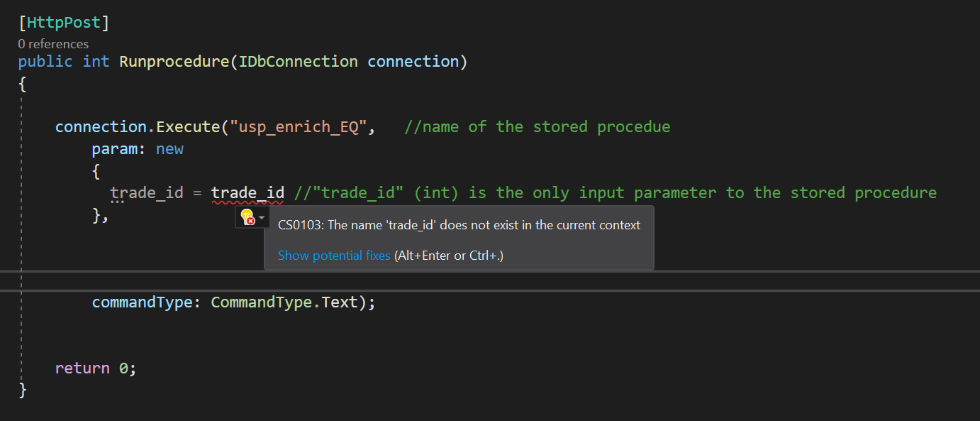Click the new keyword after param
This screenshot has width=980, height=421.
[x=169, y=148]
